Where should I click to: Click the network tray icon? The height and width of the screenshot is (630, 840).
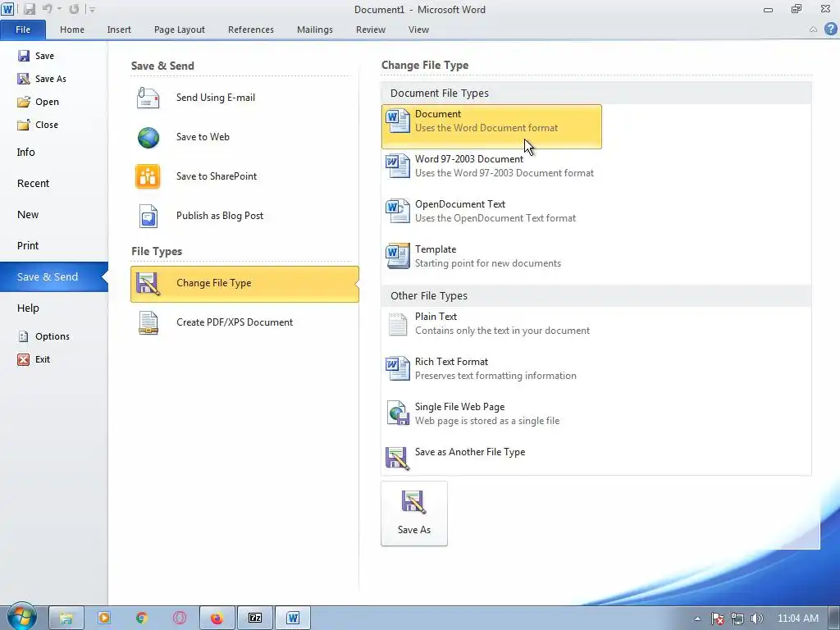pyautogui.click(x=737, y=619)
